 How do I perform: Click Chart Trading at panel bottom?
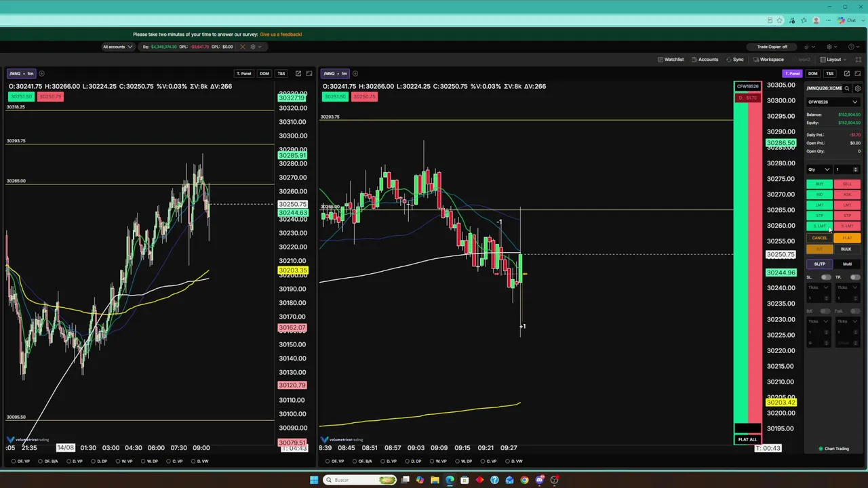coord(834,449)
